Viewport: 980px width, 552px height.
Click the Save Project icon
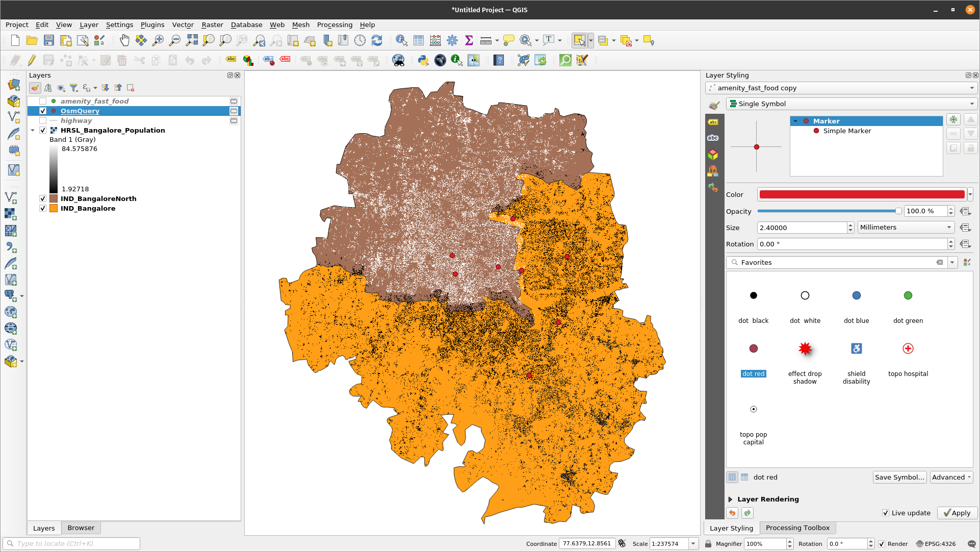[48, 41]
